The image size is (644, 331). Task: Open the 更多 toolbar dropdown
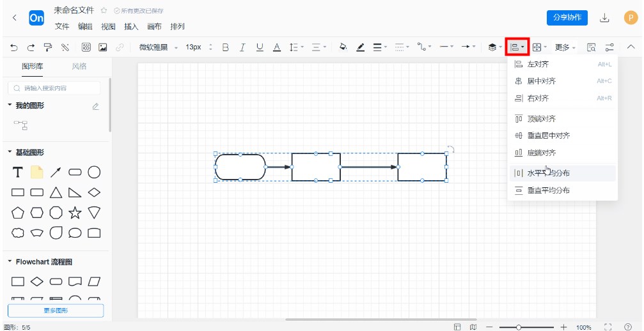(565, 47)
